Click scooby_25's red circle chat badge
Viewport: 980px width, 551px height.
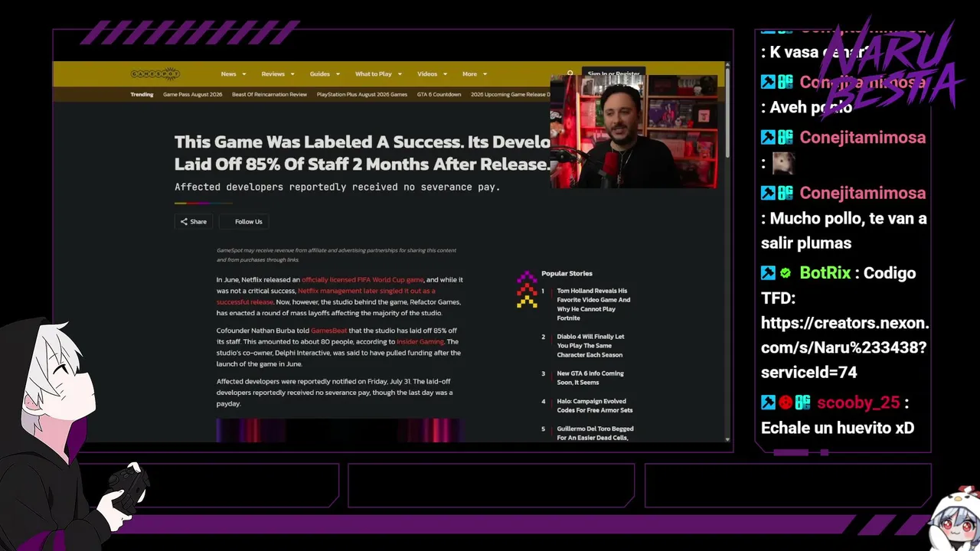click(x=786, y=403)
